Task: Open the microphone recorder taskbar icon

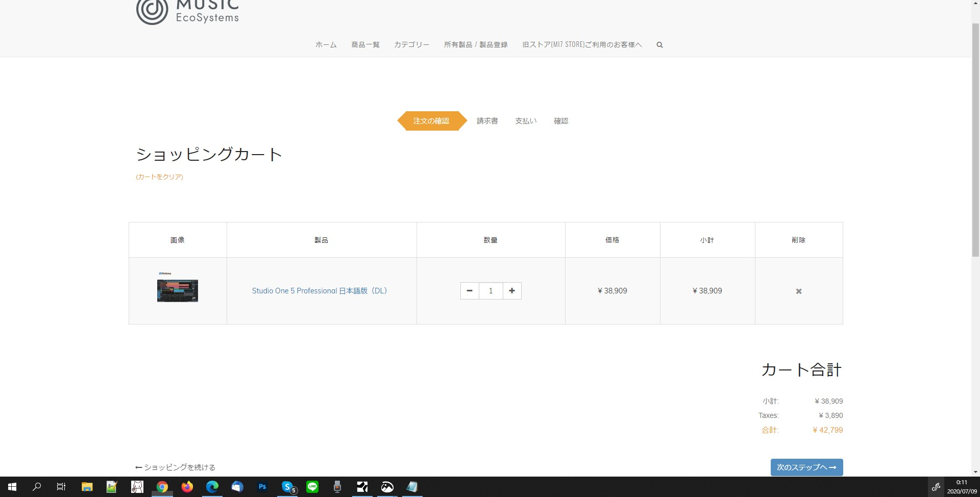Action: click(337, 487)
